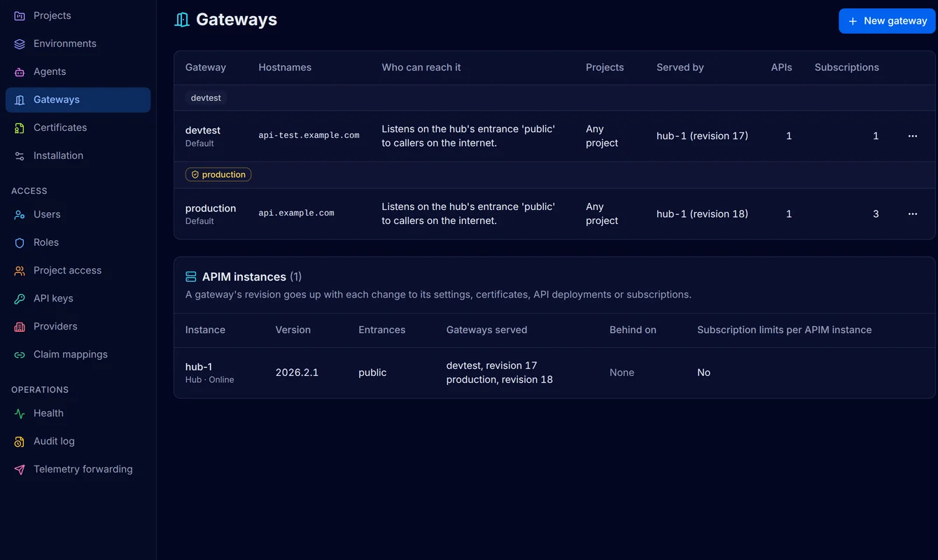This screenshot has width=938, height=560.
Task: Click the Gateways page title icon
Action: tap(182, 20)
